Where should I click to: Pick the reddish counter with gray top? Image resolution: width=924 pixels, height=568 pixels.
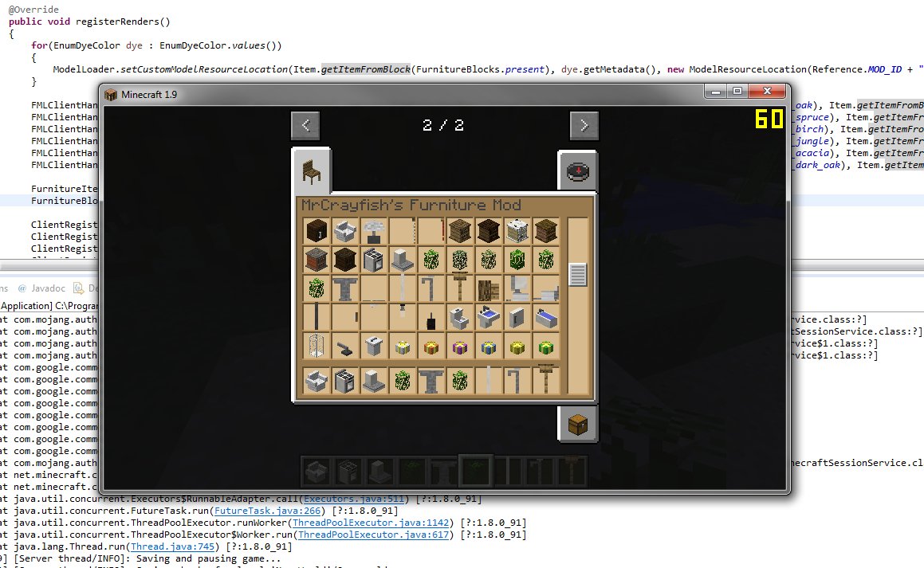click(x=316, y=260)
